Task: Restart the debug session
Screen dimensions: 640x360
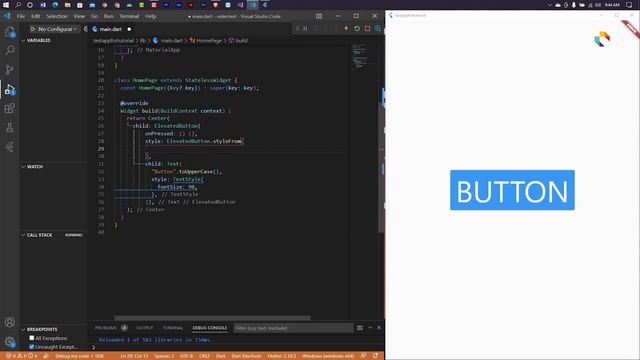Action: (357, 29)
